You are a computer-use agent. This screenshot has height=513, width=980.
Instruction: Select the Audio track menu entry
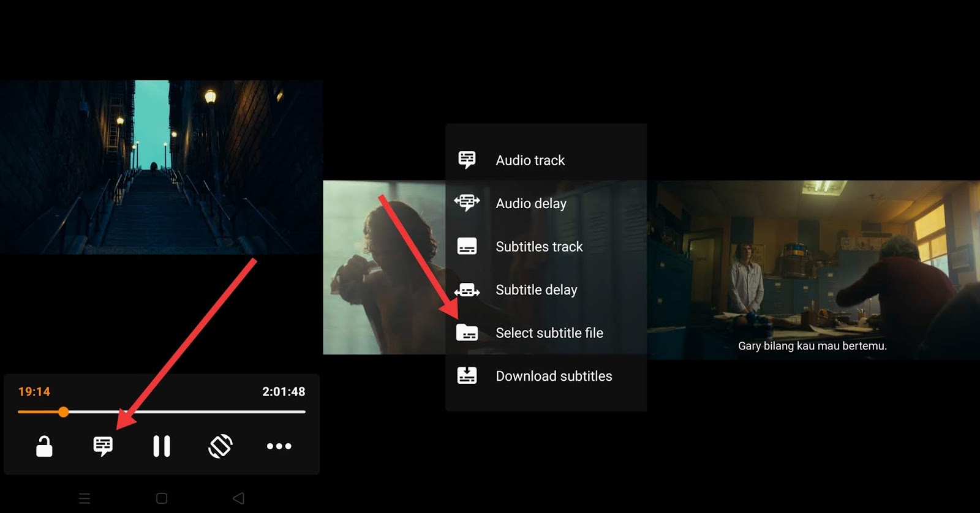click(x=546, y=160)
